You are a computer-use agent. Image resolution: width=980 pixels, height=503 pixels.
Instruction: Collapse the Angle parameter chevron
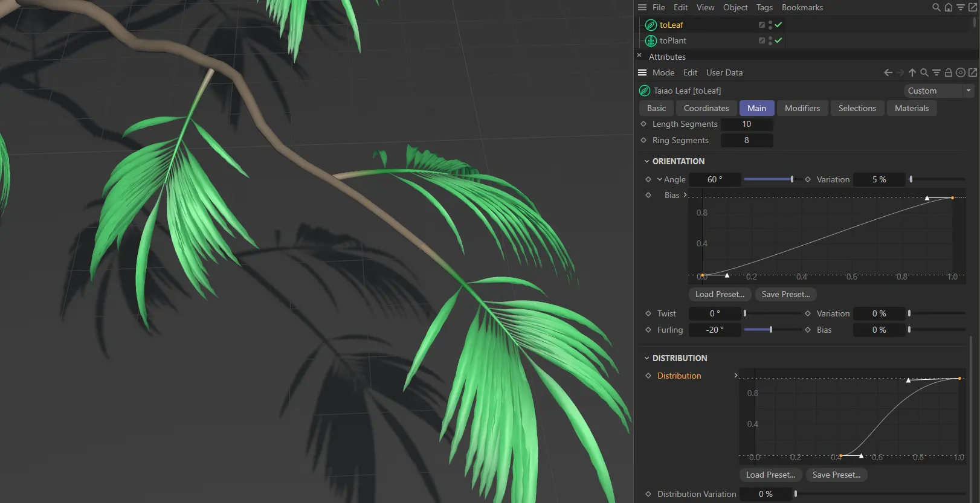(660, 179)
